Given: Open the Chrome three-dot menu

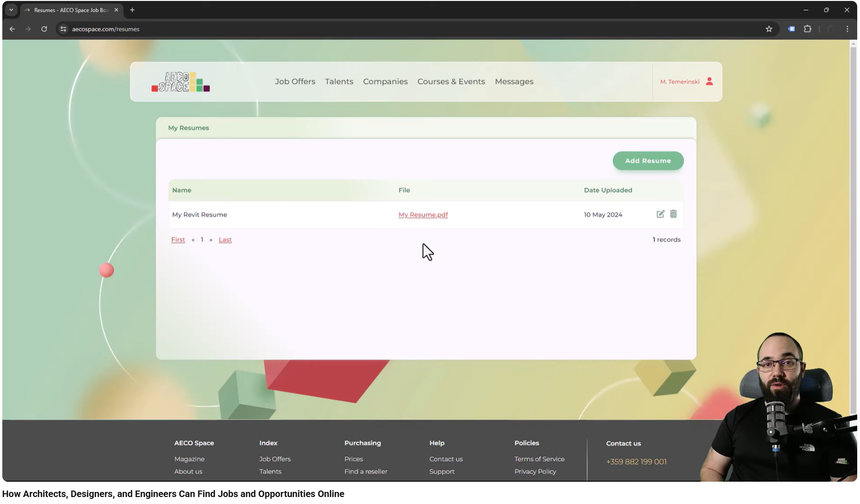Looking at the screenshot, I should 847,29.
